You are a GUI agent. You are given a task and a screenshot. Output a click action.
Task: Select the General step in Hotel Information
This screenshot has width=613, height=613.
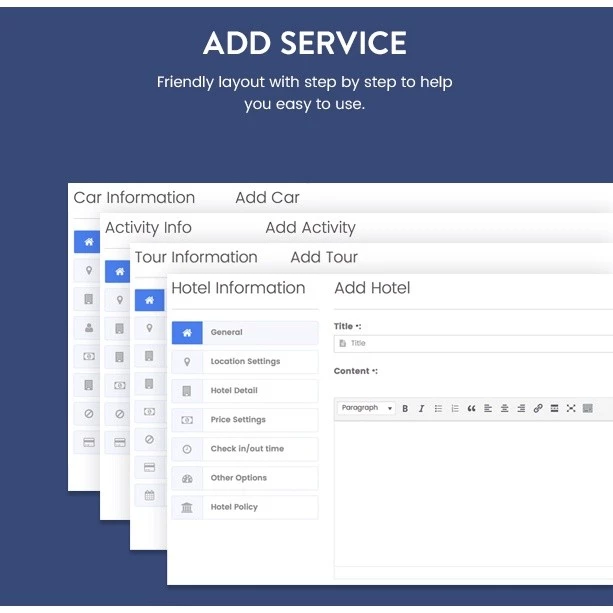click(245, 333)
